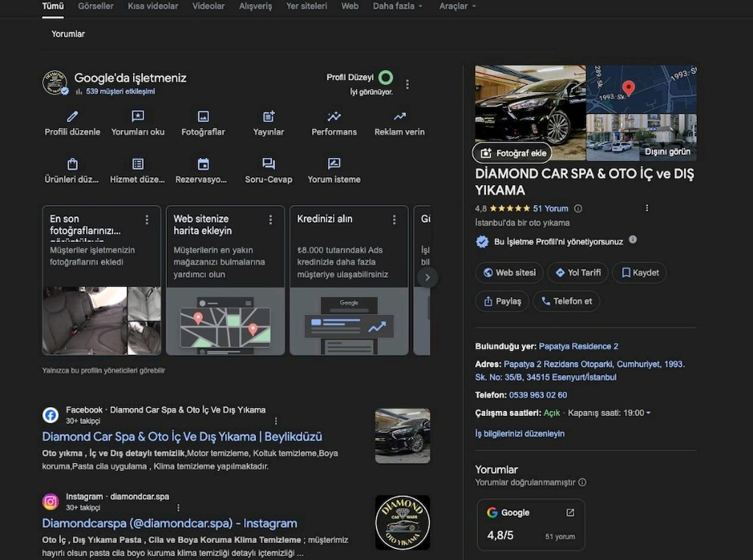Open the Yayınlar posts icon
This screenshot has height=560, width=753.
point(268,116)
